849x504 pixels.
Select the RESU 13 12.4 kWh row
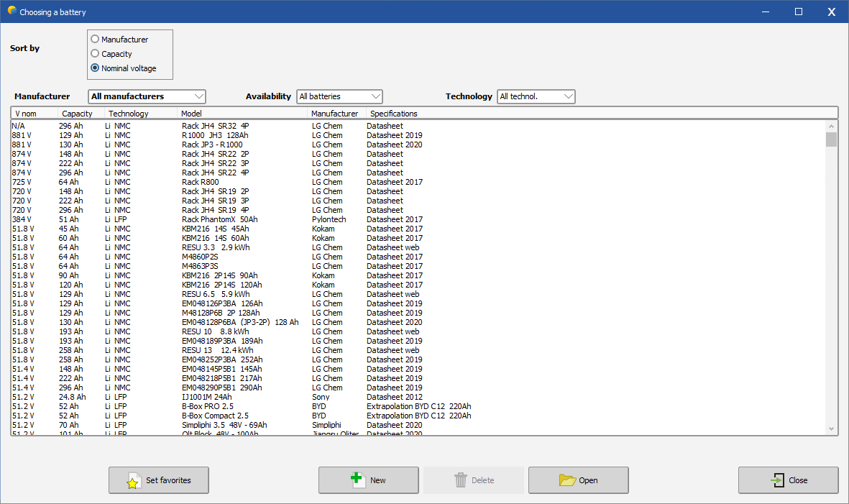coord(418,349)
